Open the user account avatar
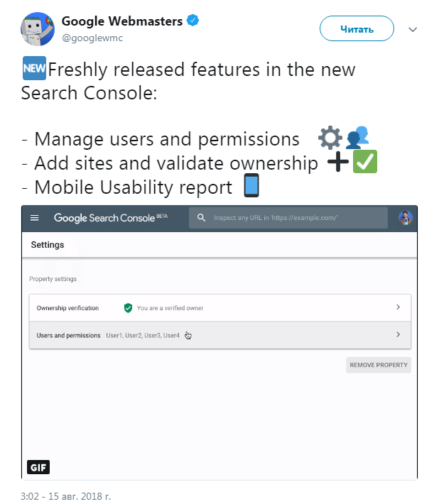 (x=405, y=218)
